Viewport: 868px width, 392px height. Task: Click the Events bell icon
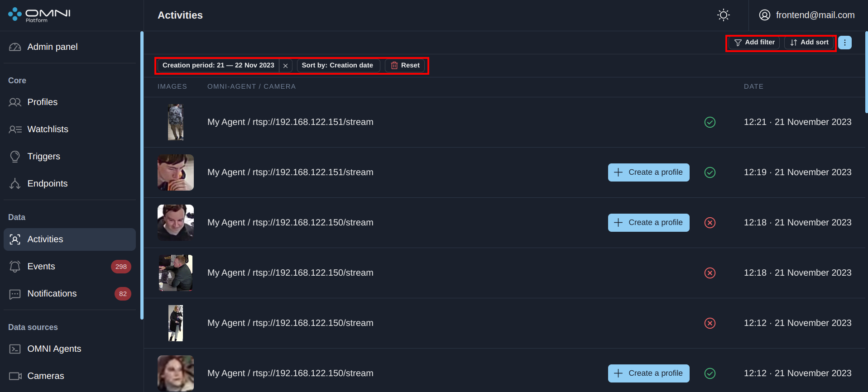(x=15, y=267)
